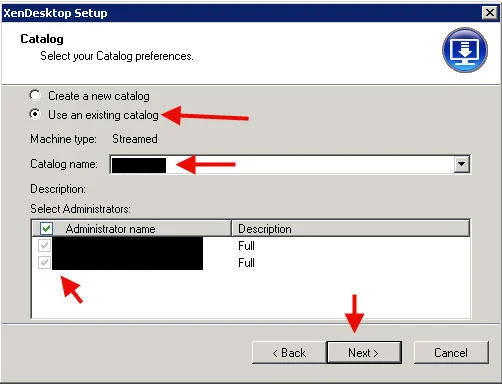Click the 'Select Administrators:' label

80,209
